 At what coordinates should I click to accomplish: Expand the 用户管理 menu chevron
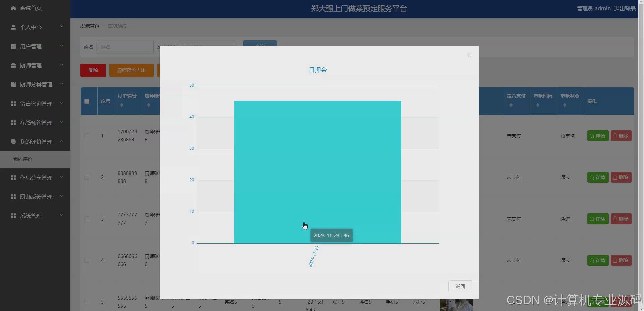[62, 46]
